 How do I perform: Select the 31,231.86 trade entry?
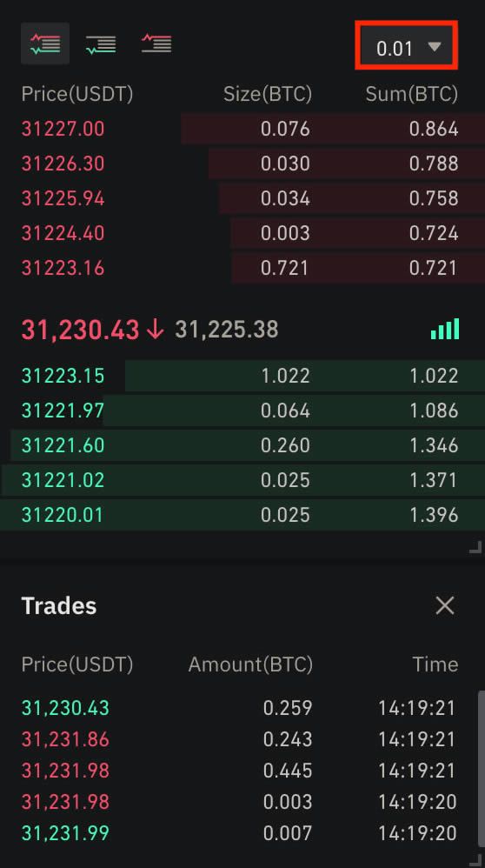click(x=239, y=739)
